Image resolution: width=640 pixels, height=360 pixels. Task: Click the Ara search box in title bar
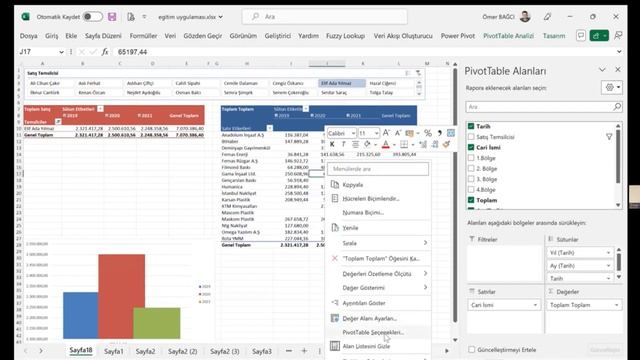click(x=325, y=17)
